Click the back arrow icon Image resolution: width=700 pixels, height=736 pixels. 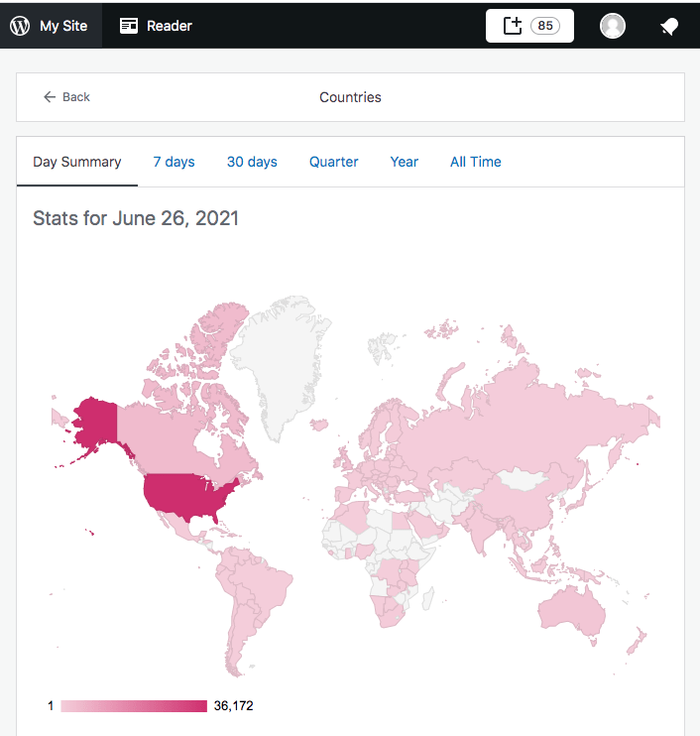[50, 97]
